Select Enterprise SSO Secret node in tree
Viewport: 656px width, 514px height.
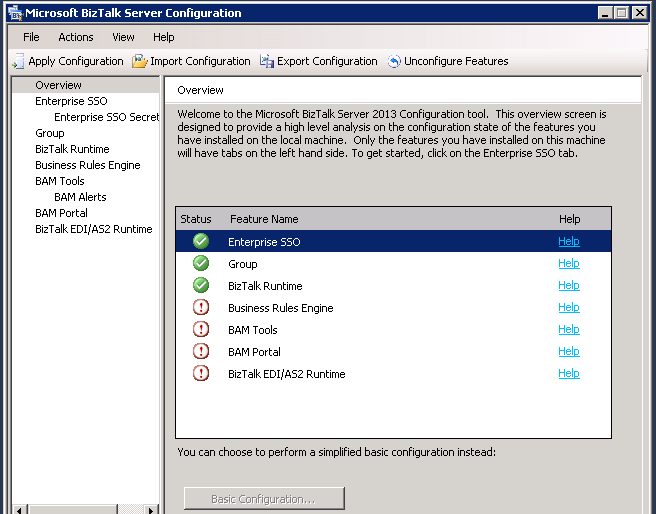click(x=106, y=117)
